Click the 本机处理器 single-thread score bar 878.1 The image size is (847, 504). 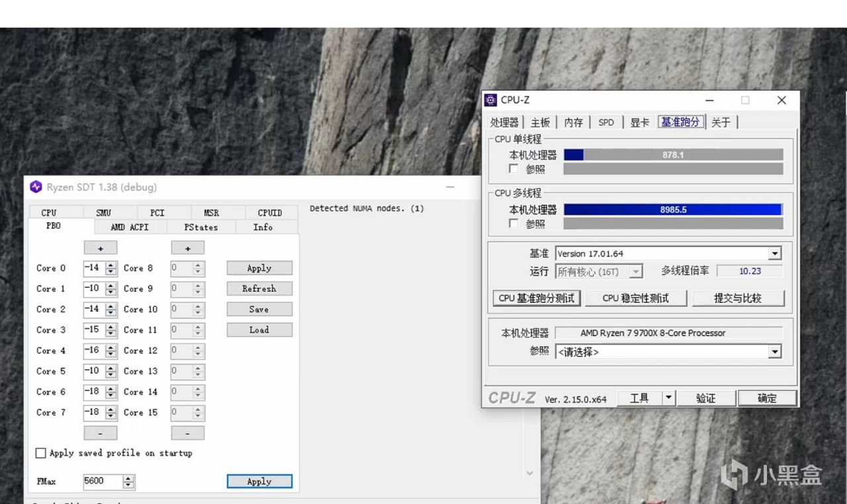coord(673,155)
